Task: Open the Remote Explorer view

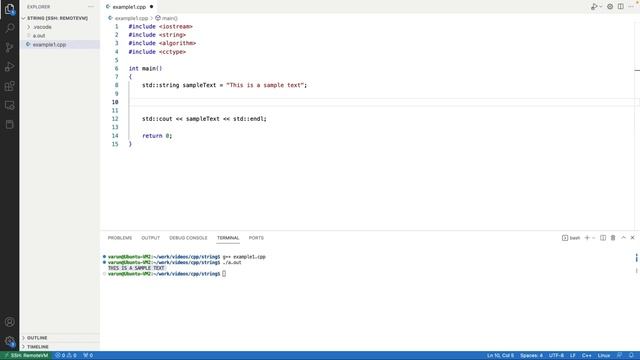Action: [9, 105]
